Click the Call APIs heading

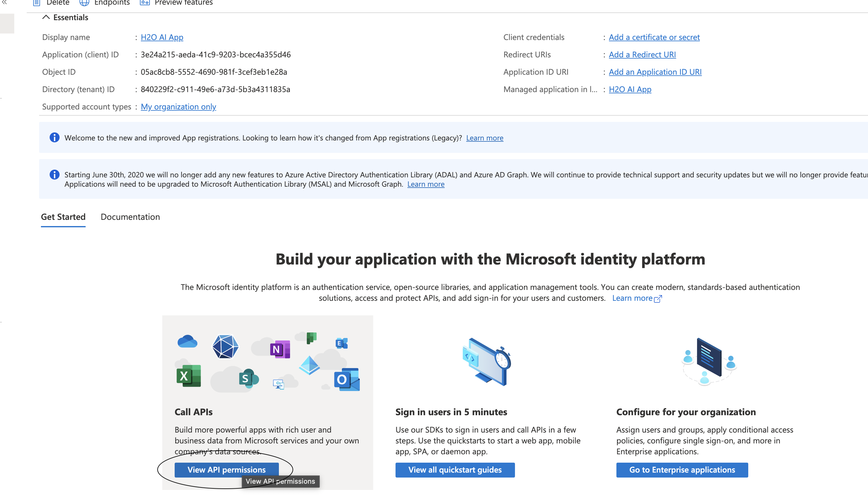coord(194,412)
